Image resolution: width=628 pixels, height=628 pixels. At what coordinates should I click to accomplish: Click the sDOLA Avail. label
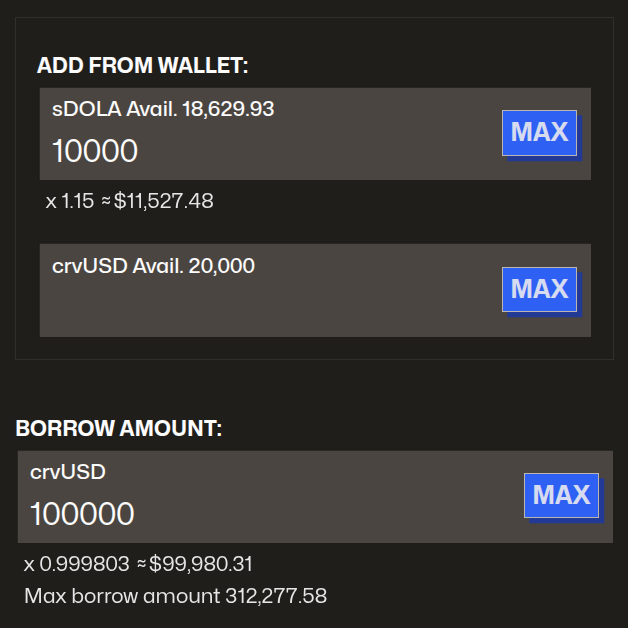114,109
